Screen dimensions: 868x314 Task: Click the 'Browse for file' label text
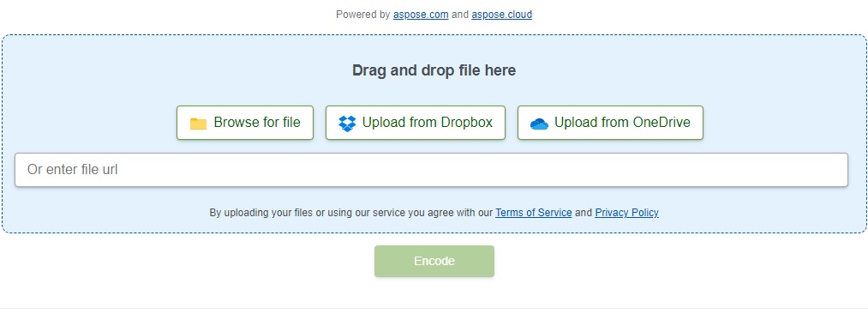click(x=257, y=123)
